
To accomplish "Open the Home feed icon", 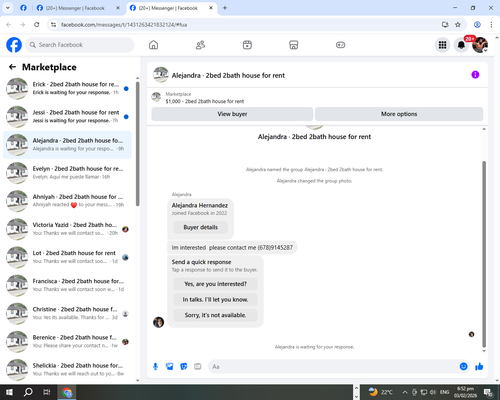I will point(153,45).
